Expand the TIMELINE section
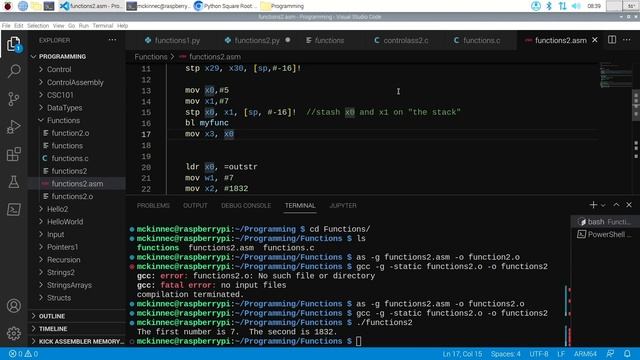This screenshot has height=360, width=640. [x=53, y=329]
